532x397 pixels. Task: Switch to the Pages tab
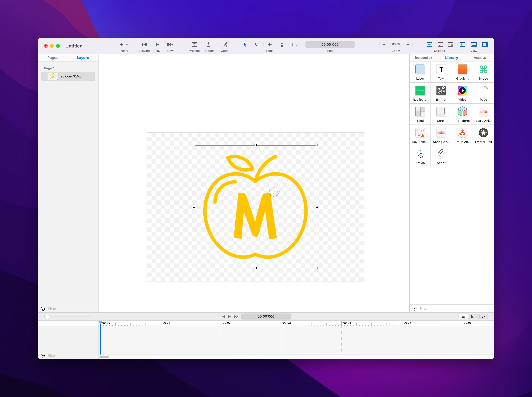(x=53, y=57)
